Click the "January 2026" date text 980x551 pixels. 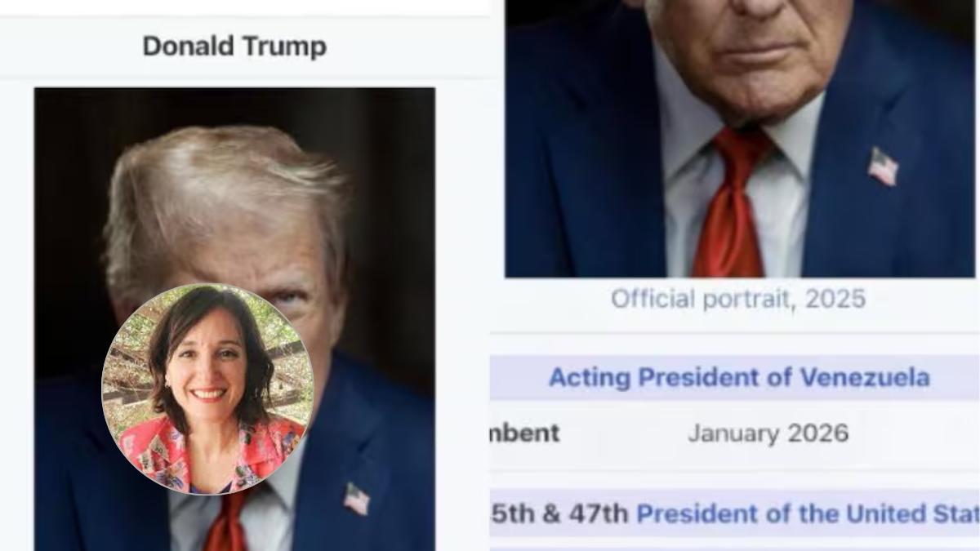(768, 433)
